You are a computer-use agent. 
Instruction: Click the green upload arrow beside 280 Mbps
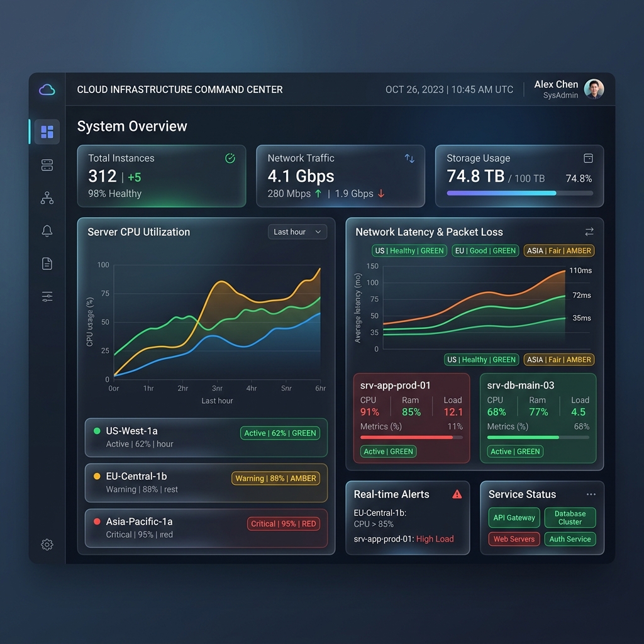click(x=318, y=194)
